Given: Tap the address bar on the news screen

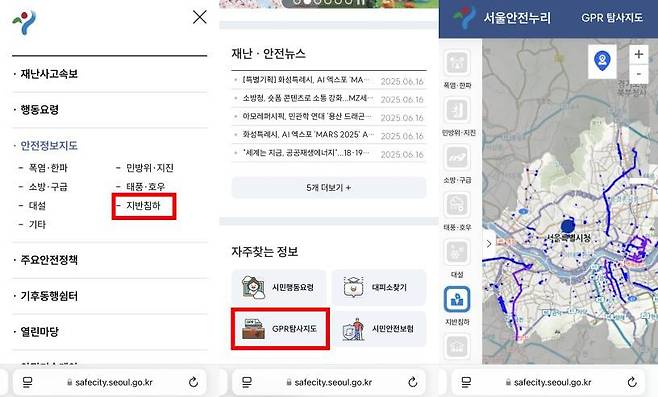Looking at the screenshot, I should coord(329,382).
